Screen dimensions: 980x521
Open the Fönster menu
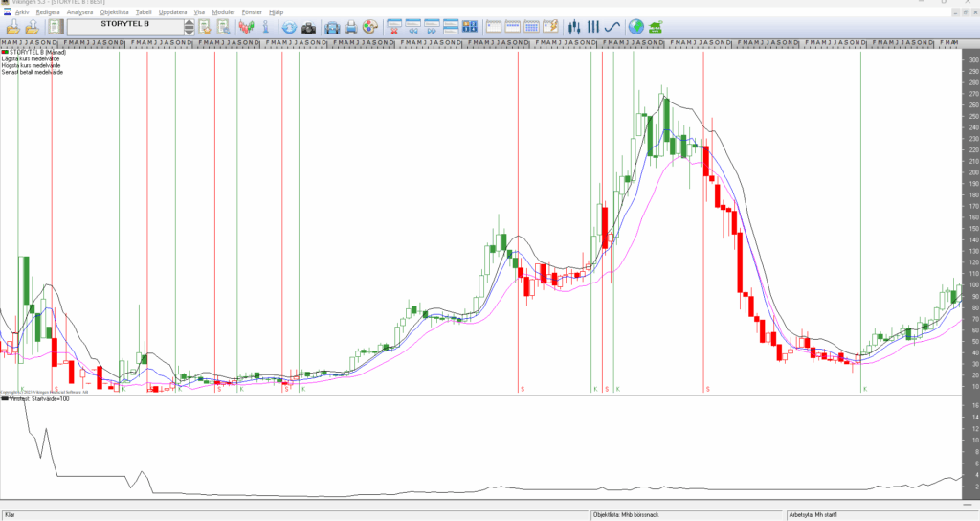point(252,11)
